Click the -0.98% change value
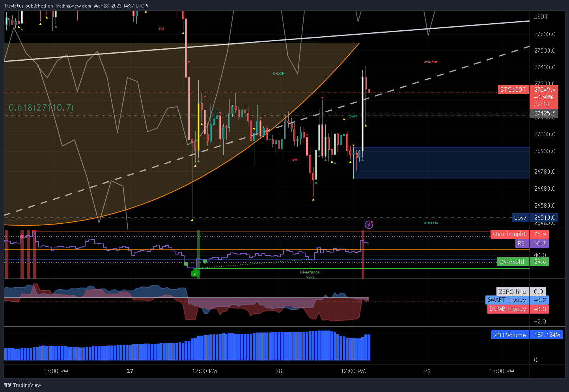The height and width of the screenshot is (392, 569). pyautogui.click(x=543, y=97)
